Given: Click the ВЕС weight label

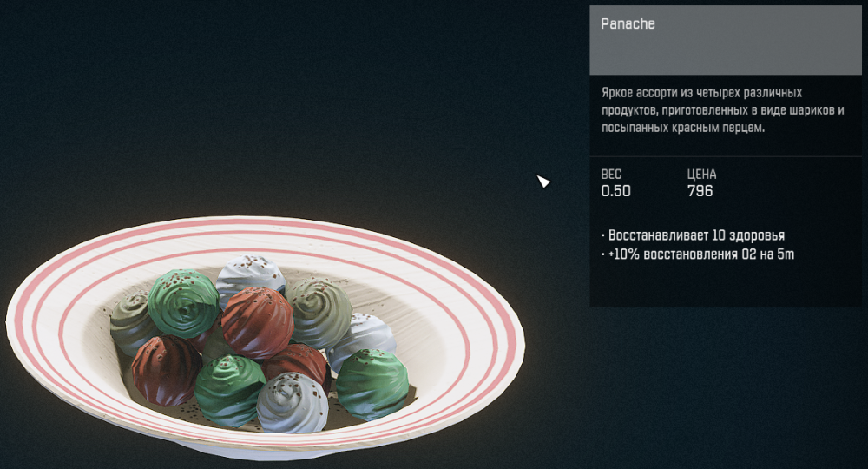Looking at the screenshot, I should click(611, 175).
